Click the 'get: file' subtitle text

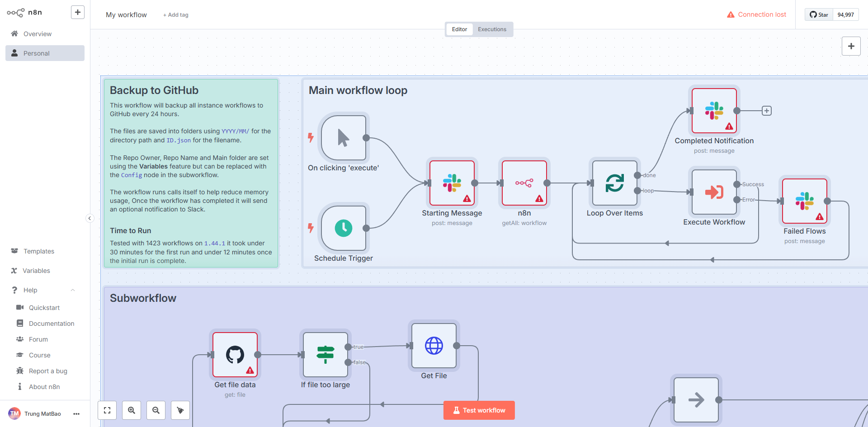(x=235, y=395)
